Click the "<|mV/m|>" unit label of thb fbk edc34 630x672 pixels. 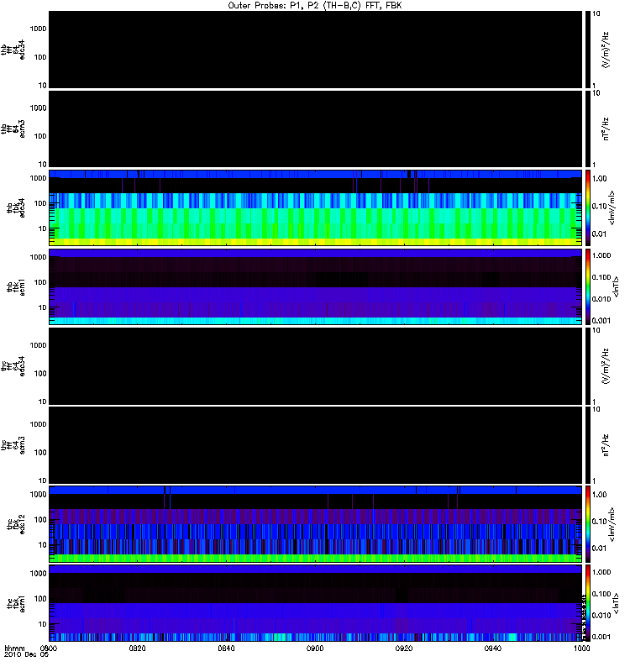click(x=612, y=207)
